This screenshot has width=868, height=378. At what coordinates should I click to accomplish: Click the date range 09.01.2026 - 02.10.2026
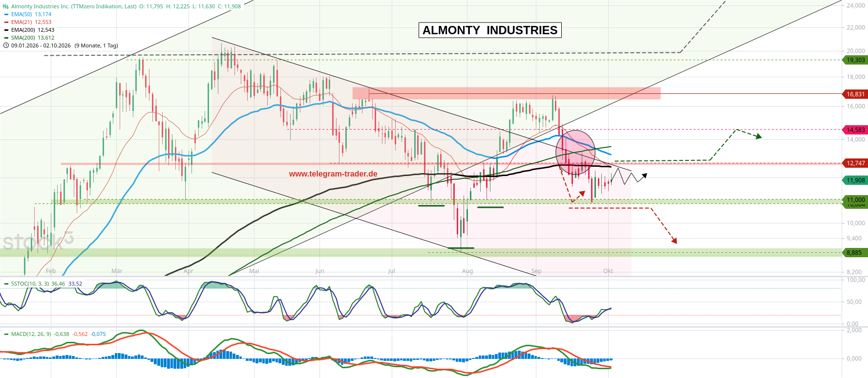pyautogui.click(x=41, y=45)
